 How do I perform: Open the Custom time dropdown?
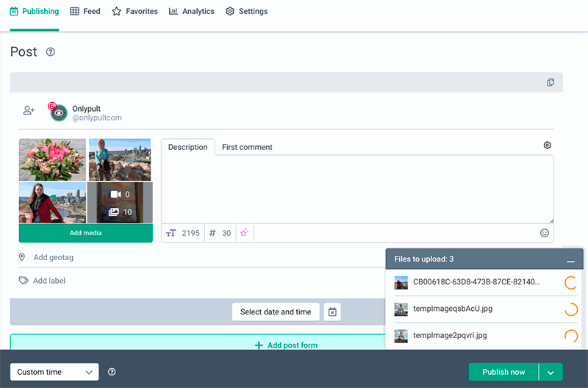point(54,372)
